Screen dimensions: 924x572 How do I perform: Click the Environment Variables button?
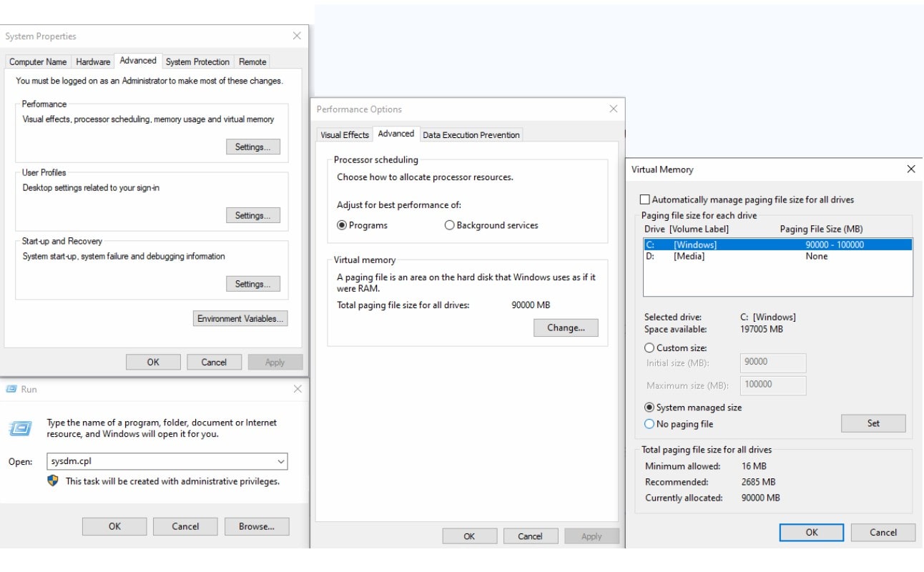pos(240,318)
